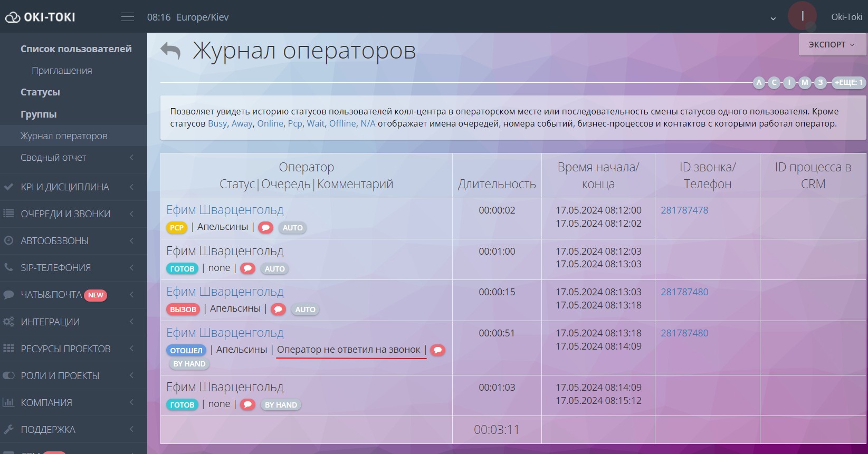Toggle the hamburger sidebar menu icon
This screenshot has width=868, height=454.
[x=128, y=17]
